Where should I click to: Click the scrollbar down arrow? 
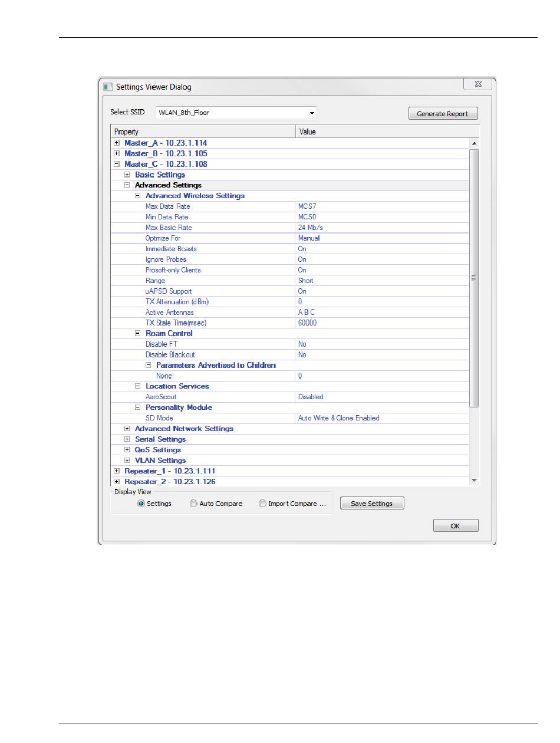(x=475, y=481)
